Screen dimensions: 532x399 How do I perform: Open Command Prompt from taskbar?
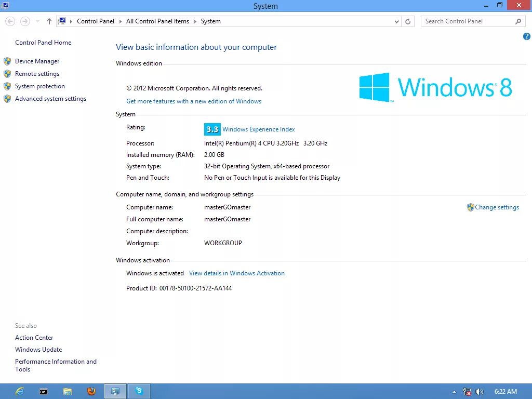coord(44,392)
